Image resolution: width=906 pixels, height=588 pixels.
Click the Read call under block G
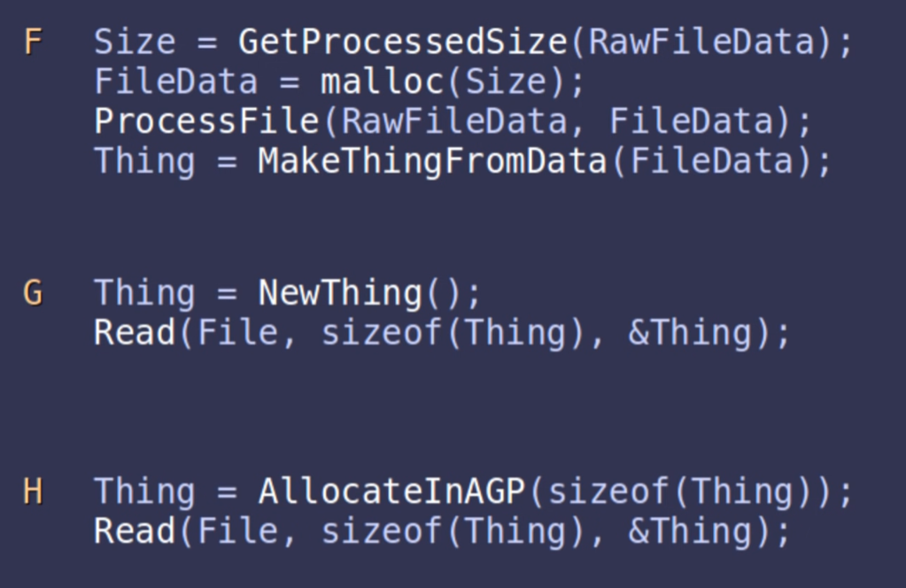click(x=136, y=333)
